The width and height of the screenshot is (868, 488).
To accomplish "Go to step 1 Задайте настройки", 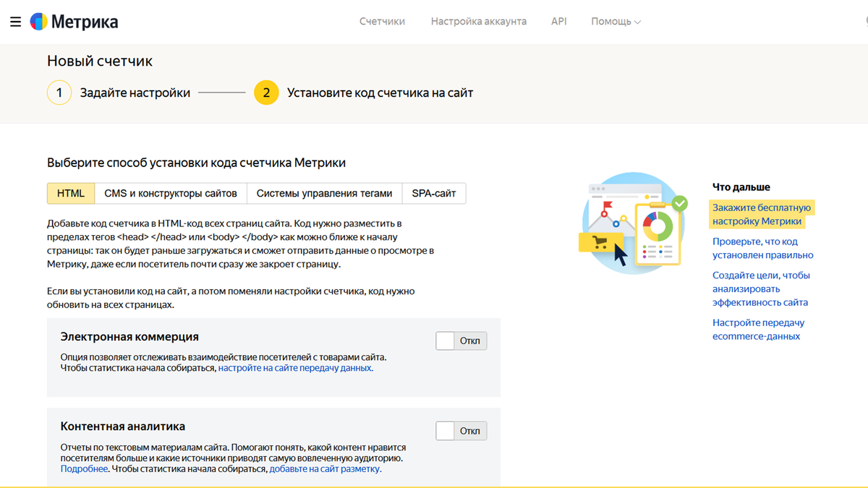I will pos(119,93).
